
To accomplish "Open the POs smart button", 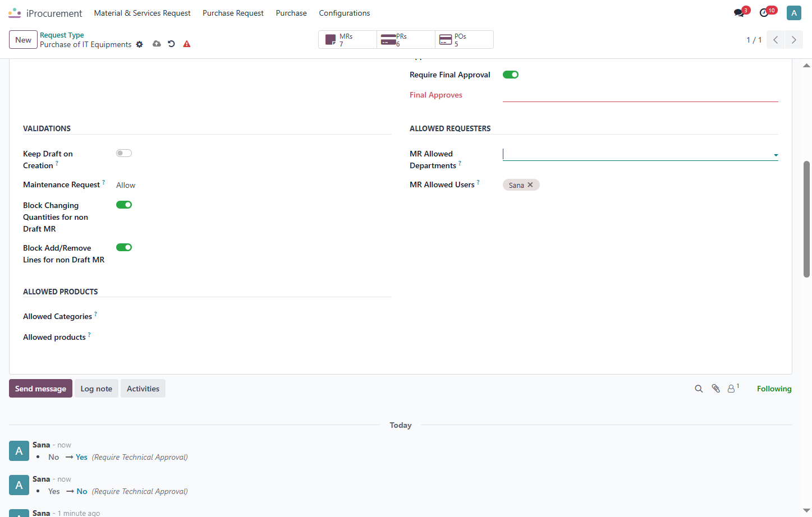I will click(465, 40).
